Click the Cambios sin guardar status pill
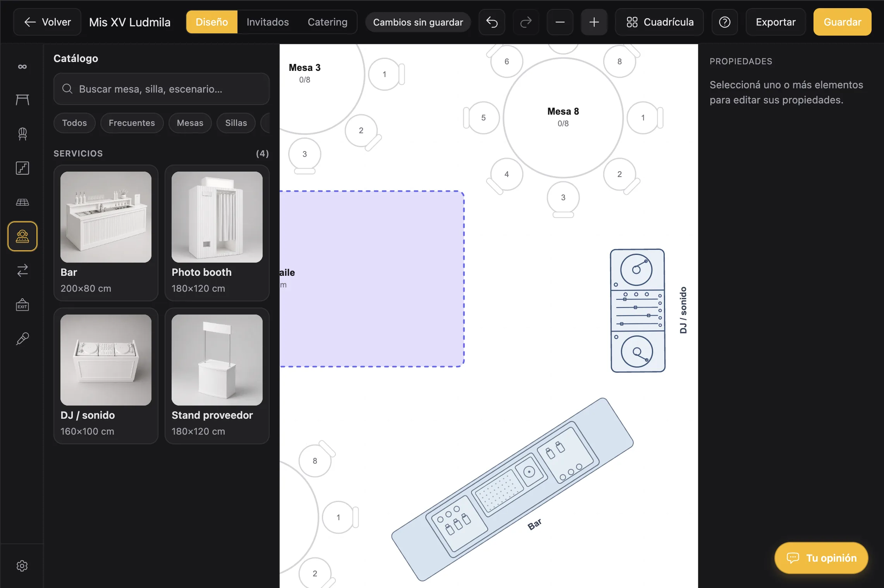Viewport: 884px width, 588px height. click(418, 22)
